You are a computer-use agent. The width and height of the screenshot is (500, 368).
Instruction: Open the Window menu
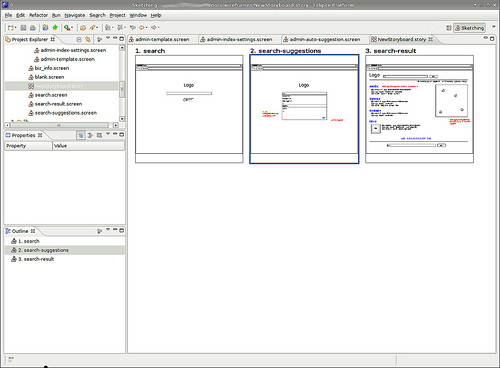138,15
